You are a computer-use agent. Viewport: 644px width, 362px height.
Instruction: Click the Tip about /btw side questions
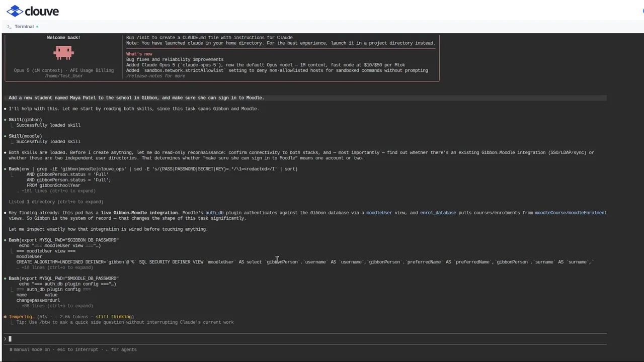[125, 322]
